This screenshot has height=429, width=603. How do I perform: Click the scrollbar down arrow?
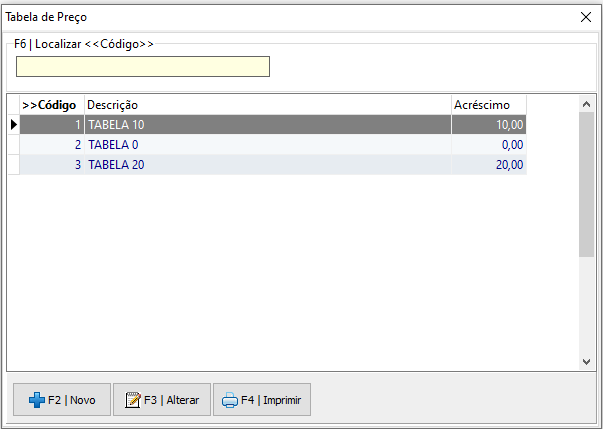coord(587,362)
